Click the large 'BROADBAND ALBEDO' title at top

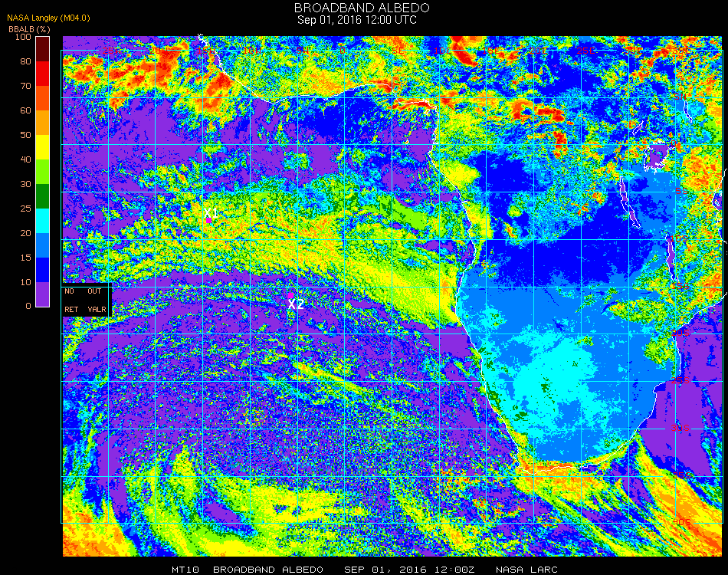(x=362, y=8)
